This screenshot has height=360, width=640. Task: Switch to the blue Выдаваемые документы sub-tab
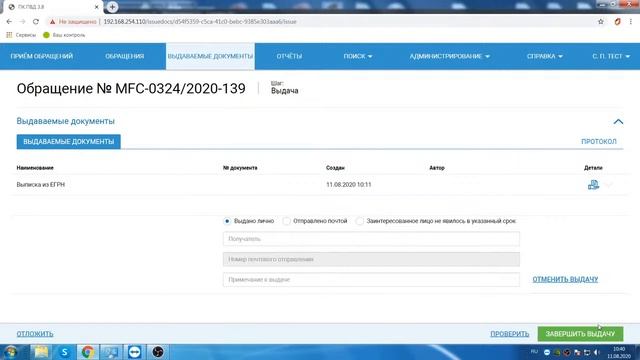(69, 142)
